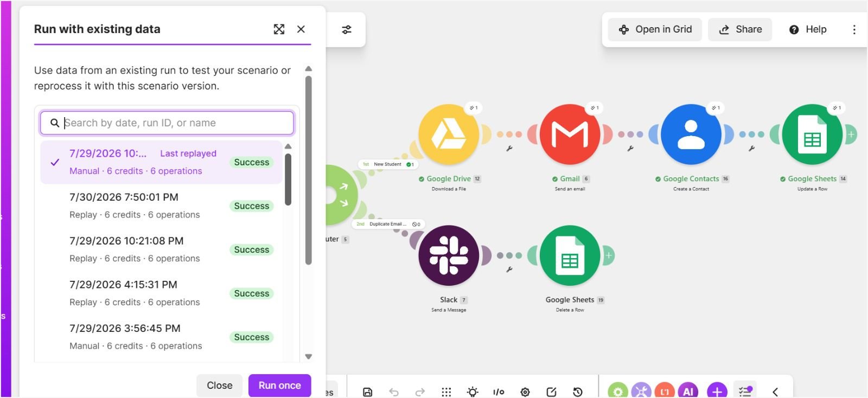The image size is (868, 398).
Task: Click the Slack Send a Message module
Action: point(449,255)
